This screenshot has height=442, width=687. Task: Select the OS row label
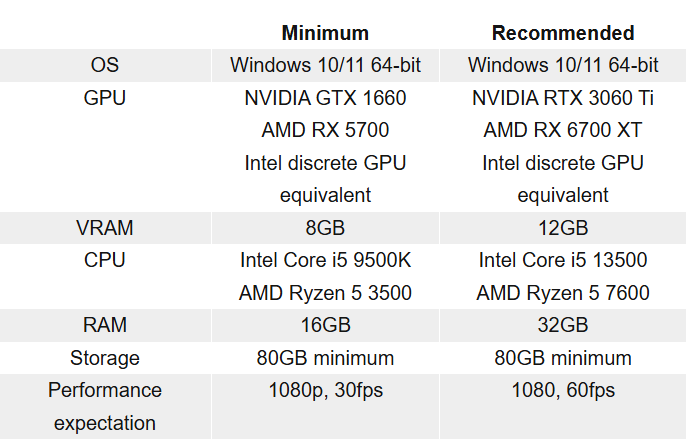104,65
